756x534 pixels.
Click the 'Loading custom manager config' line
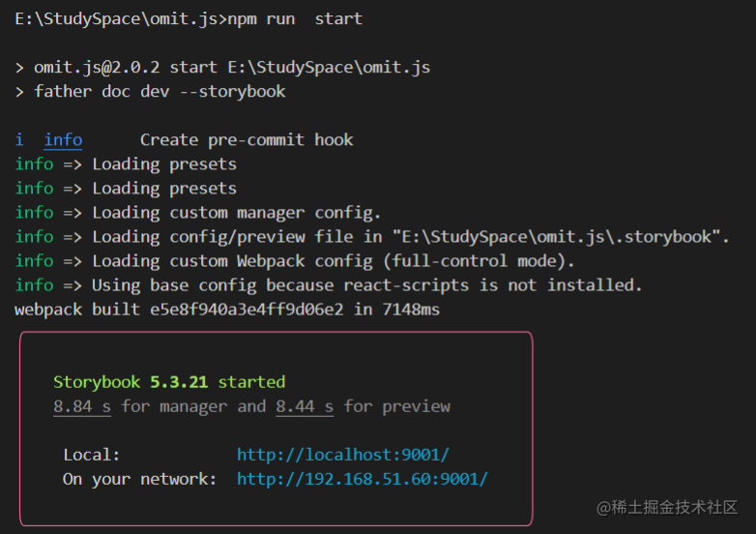197,212
